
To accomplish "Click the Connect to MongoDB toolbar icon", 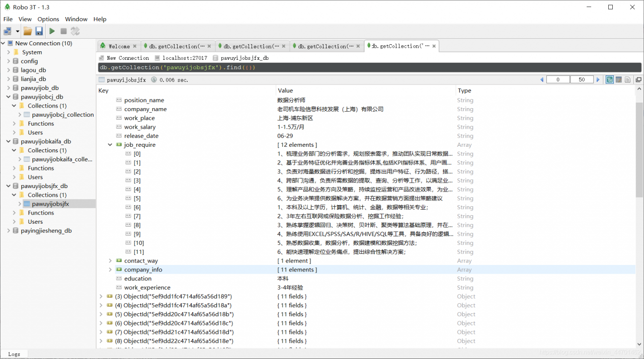I will coord(8,31).
